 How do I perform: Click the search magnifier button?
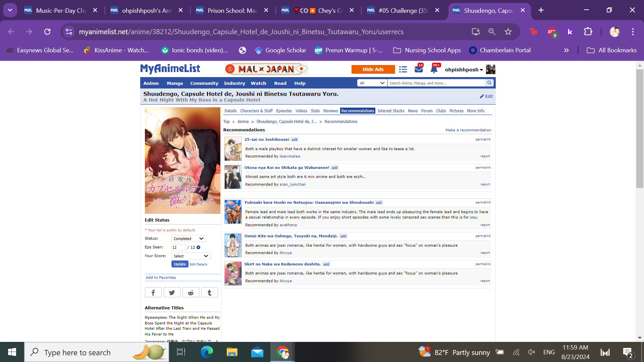(489, 83)
